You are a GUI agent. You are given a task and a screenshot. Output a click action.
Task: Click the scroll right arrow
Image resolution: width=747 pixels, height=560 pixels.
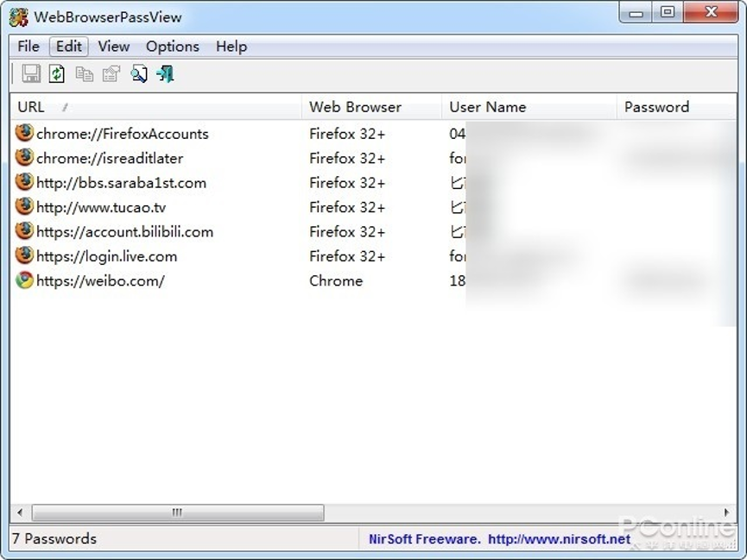pos(726,513)
